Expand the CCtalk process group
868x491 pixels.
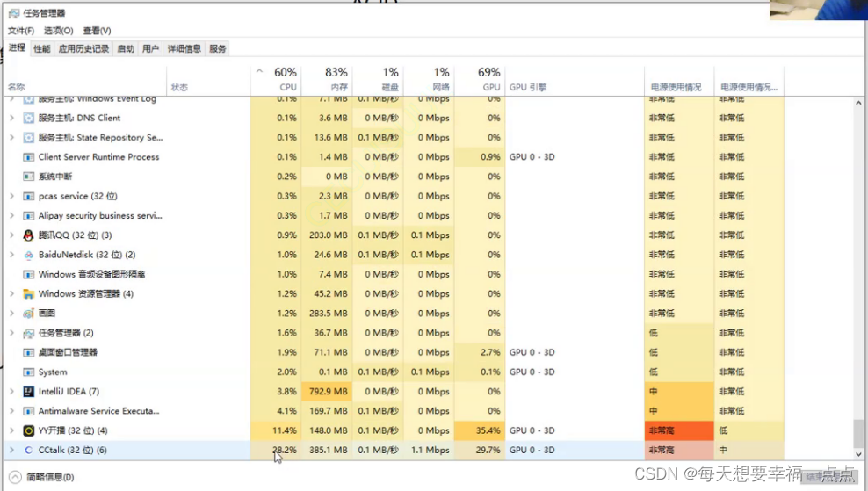click(11, 450)
